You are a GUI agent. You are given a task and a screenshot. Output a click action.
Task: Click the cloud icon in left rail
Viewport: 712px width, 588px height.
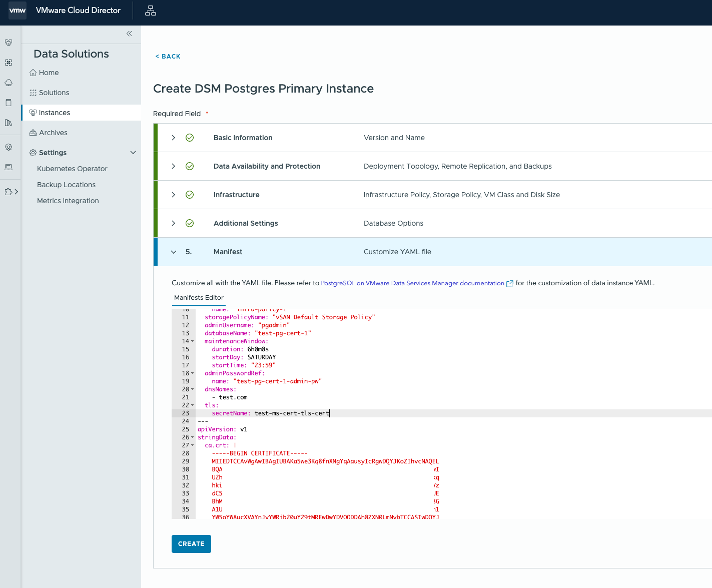tap(9, 83)
